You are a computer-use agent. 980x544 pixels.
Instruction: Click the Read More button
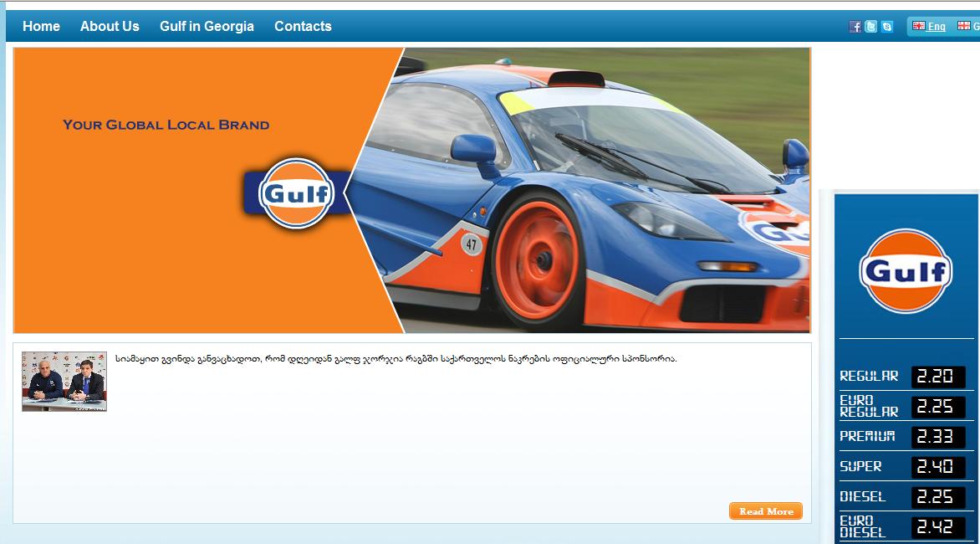766,511
